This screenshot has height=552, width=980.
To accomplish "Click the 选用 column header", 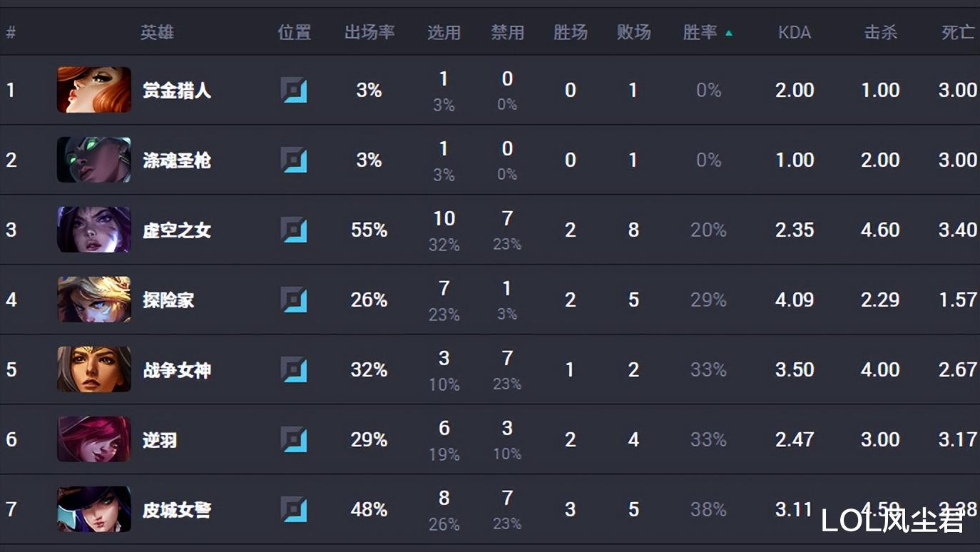I will (444, 33).
